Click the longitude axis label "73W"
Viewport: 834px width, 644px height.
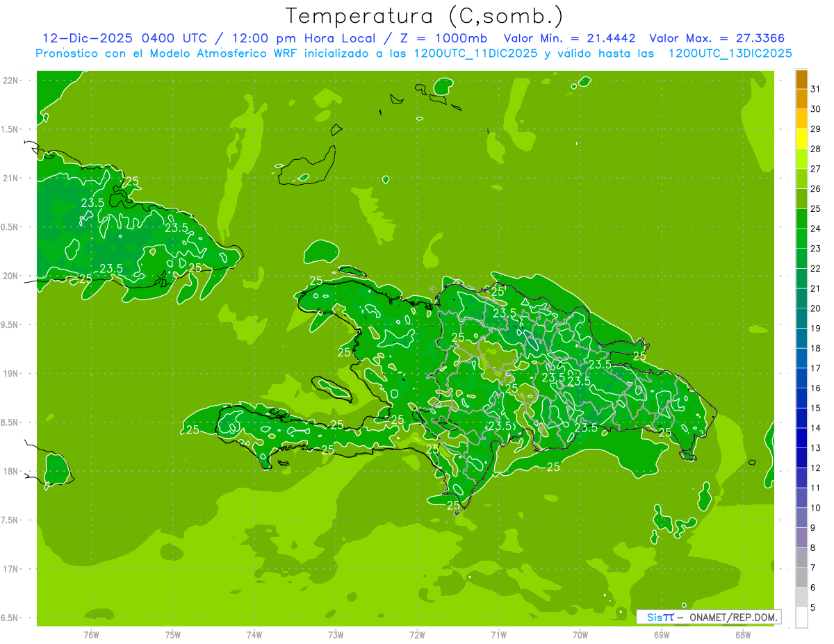pos(336,635)
